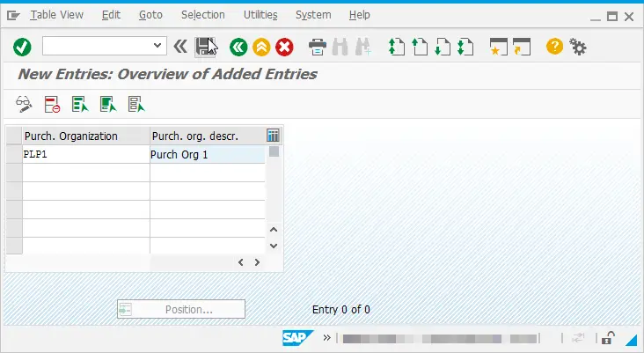Click the Find Next binoculars icon

click(363, 47)
